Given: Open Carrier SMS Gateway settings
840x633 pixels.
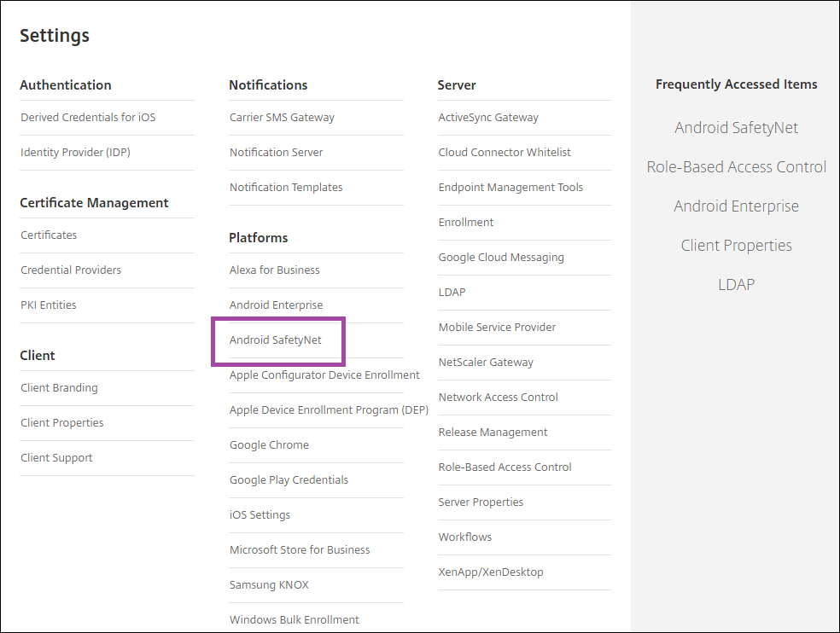Looking at the screenshot, I should pyautogui.click(x=282, y=118).
